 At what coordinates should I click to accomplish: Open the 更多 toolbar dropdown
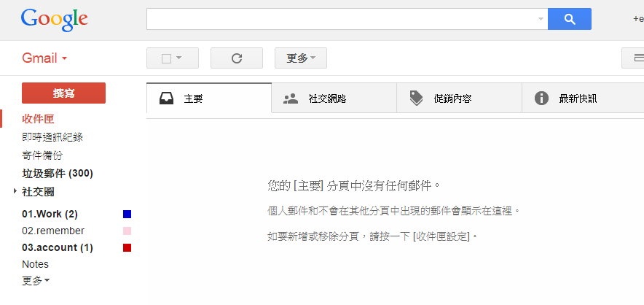[x=301, y=58]
